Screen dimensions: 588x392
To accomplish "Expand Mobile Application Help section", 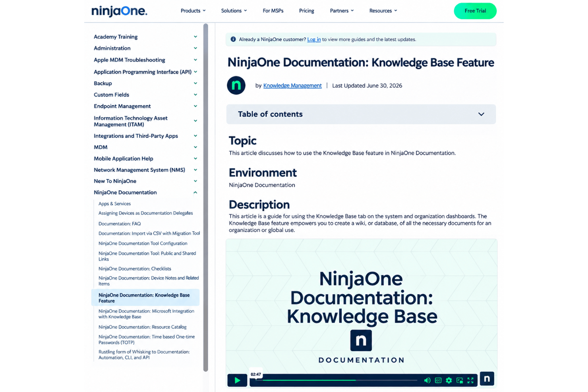I will [x=145, y=158].
